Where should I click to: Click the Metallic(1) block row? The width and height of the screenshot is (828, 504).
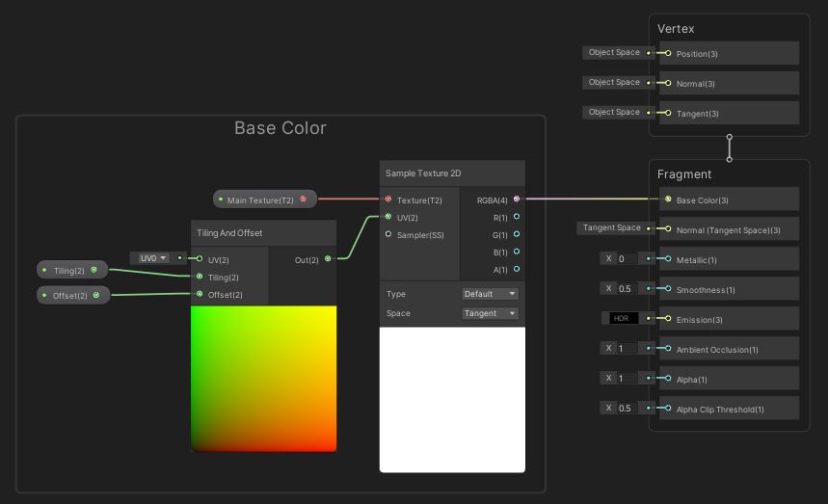pos(729,258)
